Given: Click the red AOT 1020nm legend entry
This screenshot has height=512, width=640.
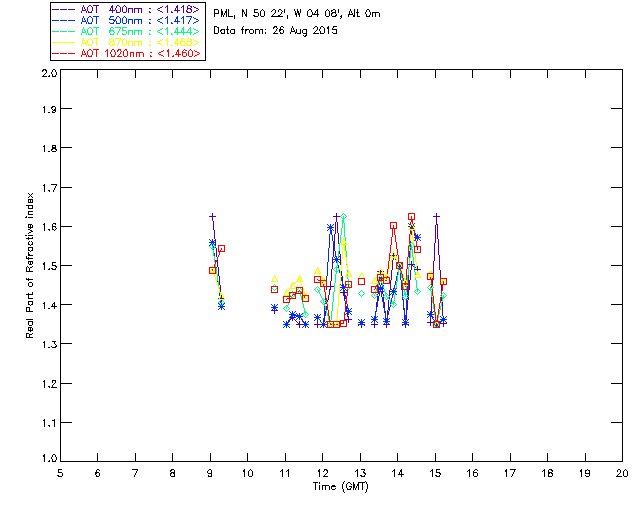Looking at the screenshot, I should (x=126, y=53).
